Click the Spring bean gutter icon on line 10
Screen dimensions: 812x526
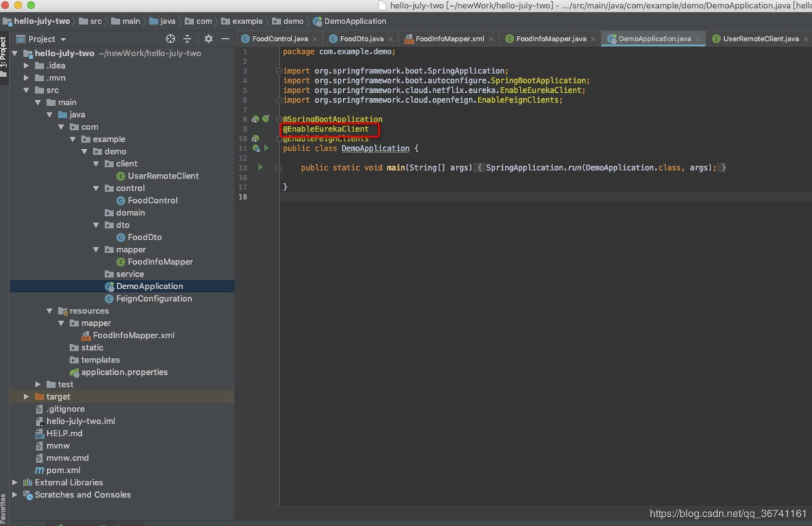(x=255, y=139)
